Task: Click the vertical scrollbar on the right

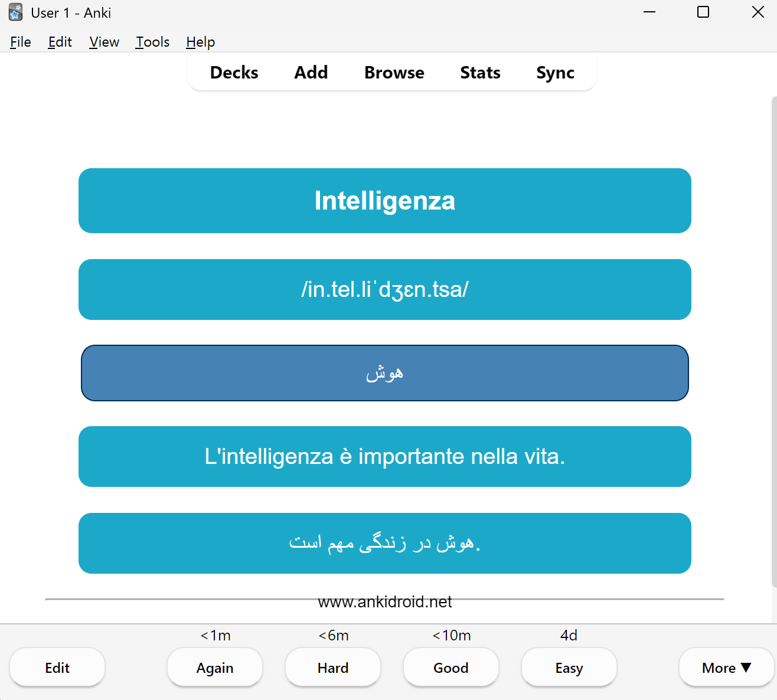Action: (774, 342)
